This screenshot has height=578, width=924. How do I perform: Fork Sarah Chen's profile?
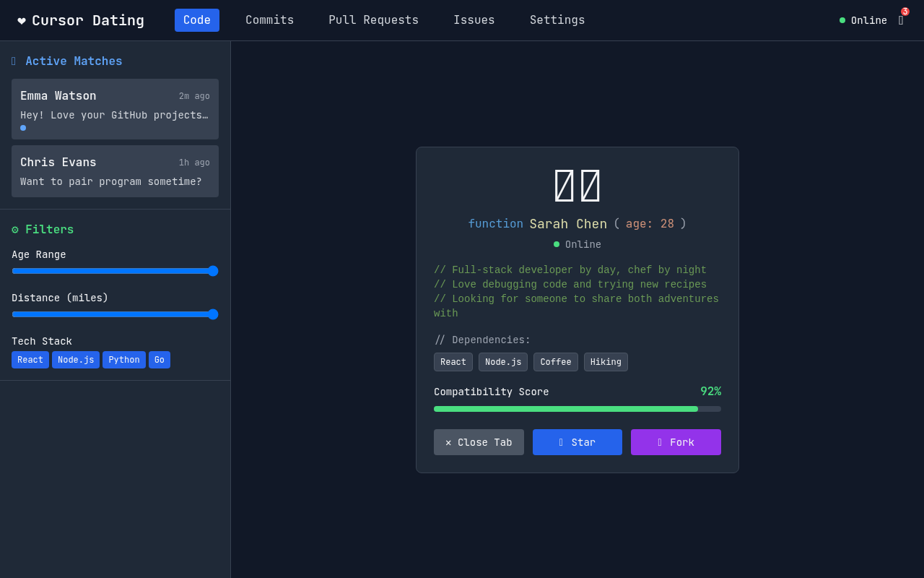(x=676, y=442)
